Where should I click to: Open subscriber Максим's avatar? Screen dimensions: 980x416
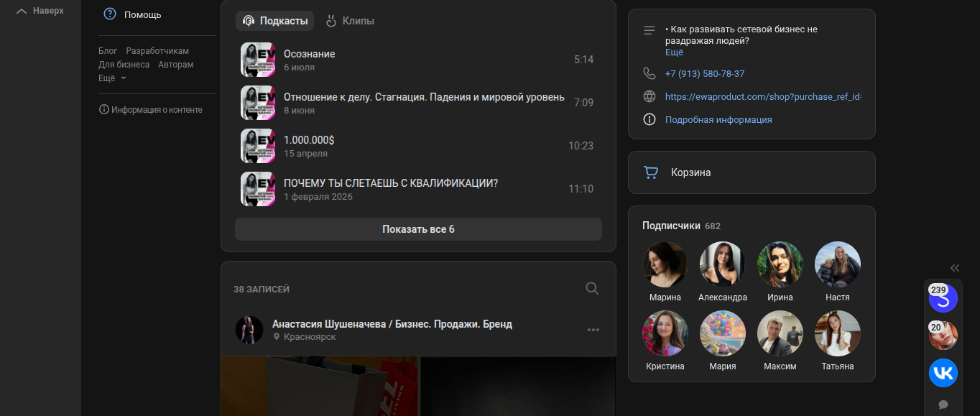click(780, 333)
